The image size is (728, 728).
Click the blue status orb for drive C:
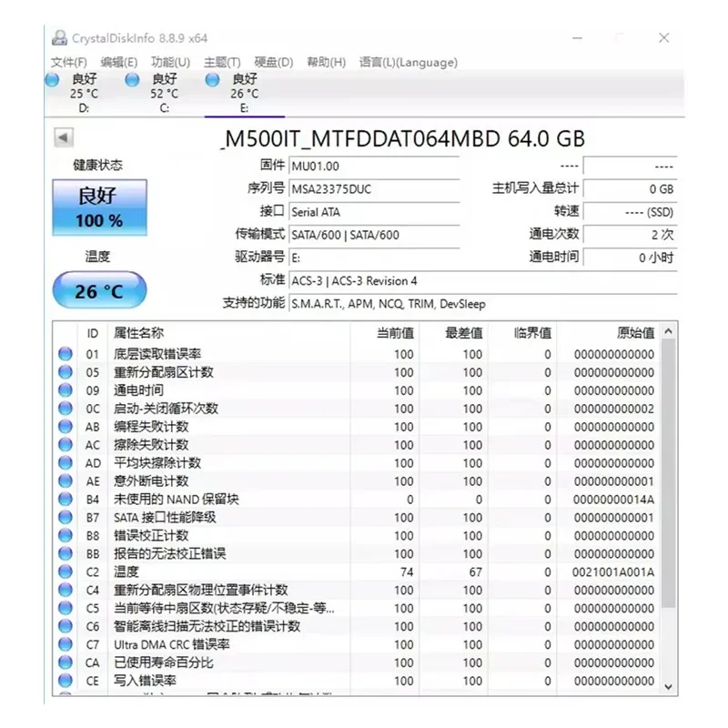[x=132, y=80]
